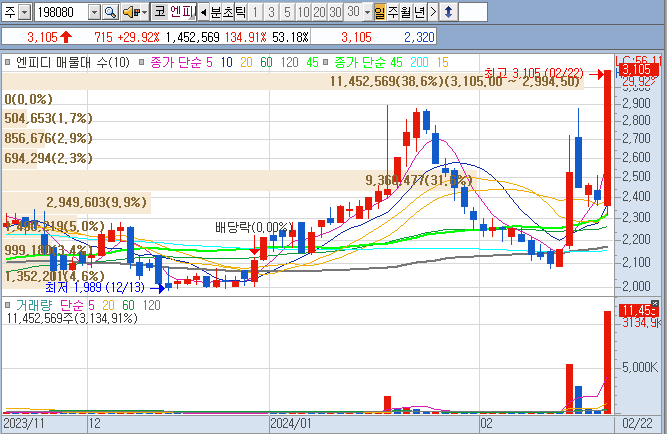Switch to the 년 (yearly) chart period

click(419, 12)
